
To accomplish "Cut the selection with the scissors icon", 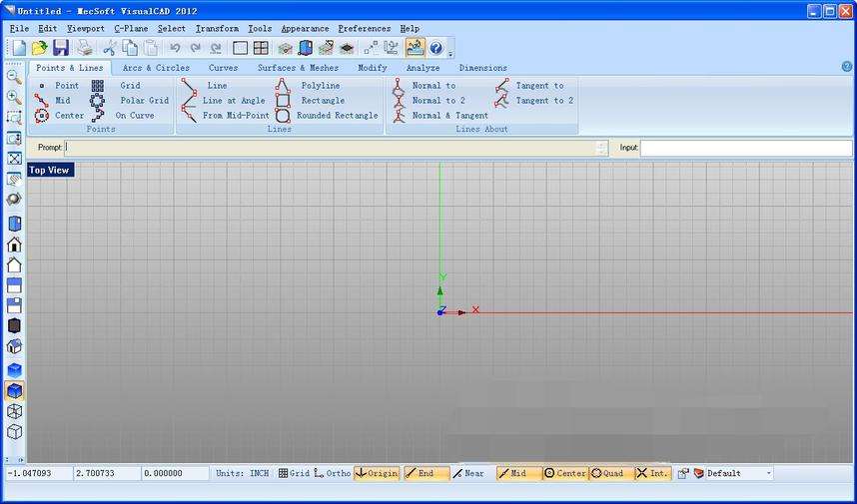I will point(109,48).
